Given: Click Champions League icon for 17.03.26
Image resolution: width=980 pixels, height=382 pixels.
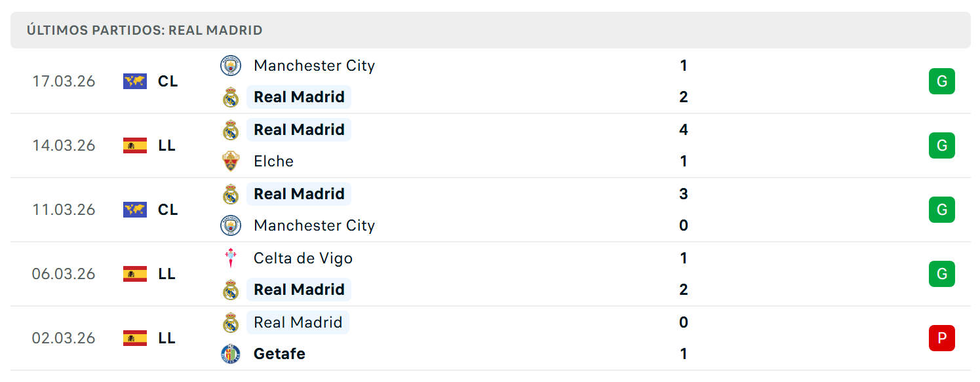Looking at the screenshot, I should 135,81.
